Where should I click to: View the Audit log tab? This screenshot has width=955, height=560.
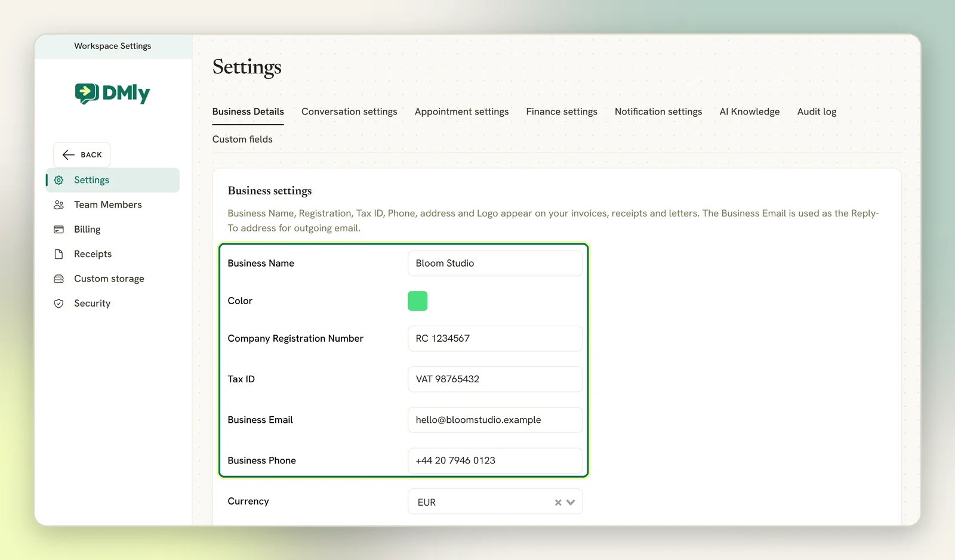coord(817,112)
